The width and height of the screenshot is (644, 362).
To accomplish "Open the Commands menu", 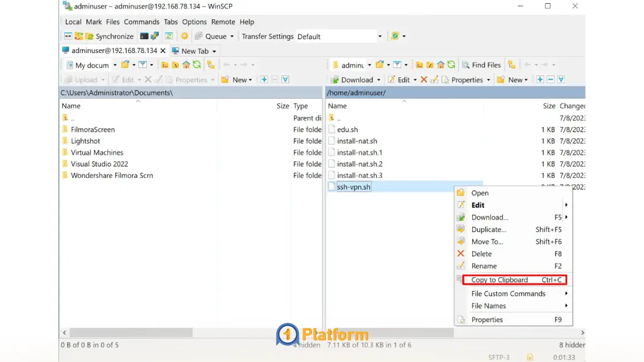I will [x=141, y=22].
